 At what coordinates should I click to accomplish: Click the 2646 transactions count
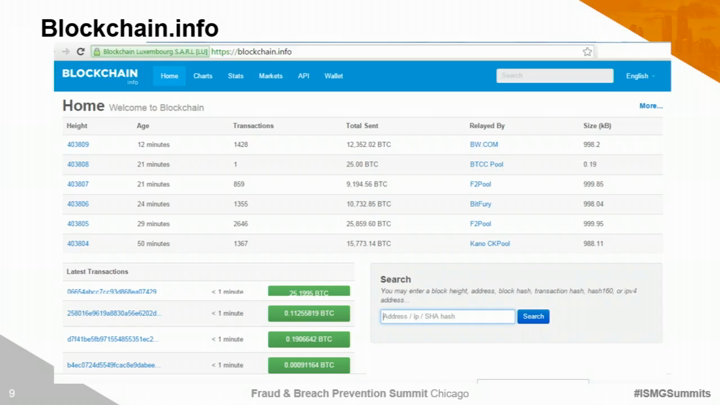tap(241, 224)
